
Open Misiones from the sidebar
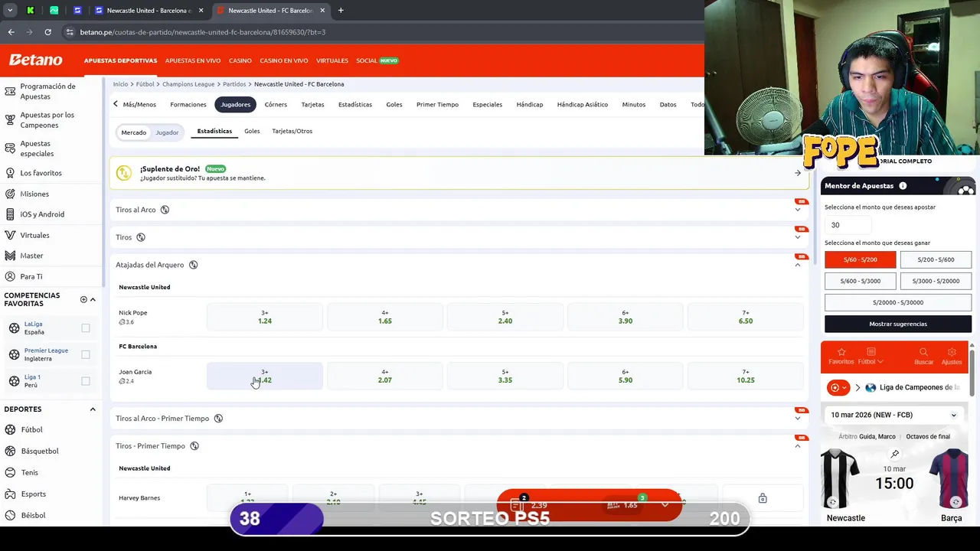pyautogui.click(x=34, y=194)
